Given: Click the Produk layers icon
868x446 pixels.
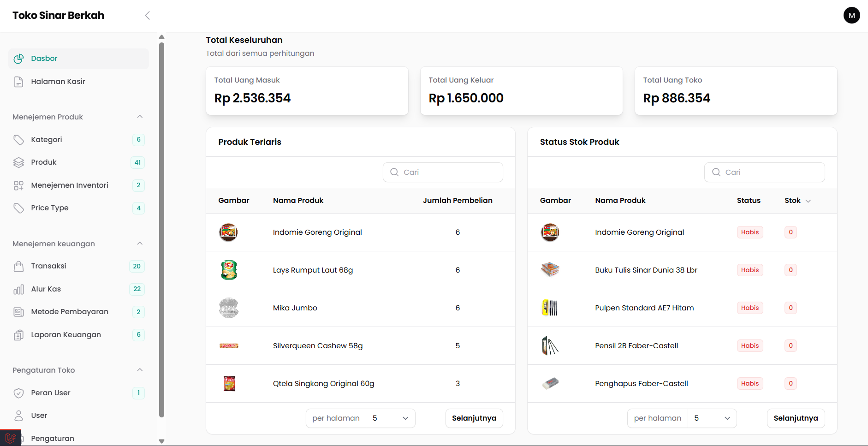Looking at the screenshot, I should [18, 162].
